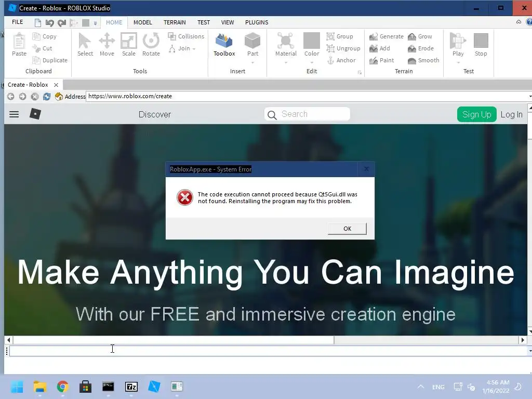Click the horizontal scrollbar left arrow
This screenshot has height=399, width=532.
[8, 340]
